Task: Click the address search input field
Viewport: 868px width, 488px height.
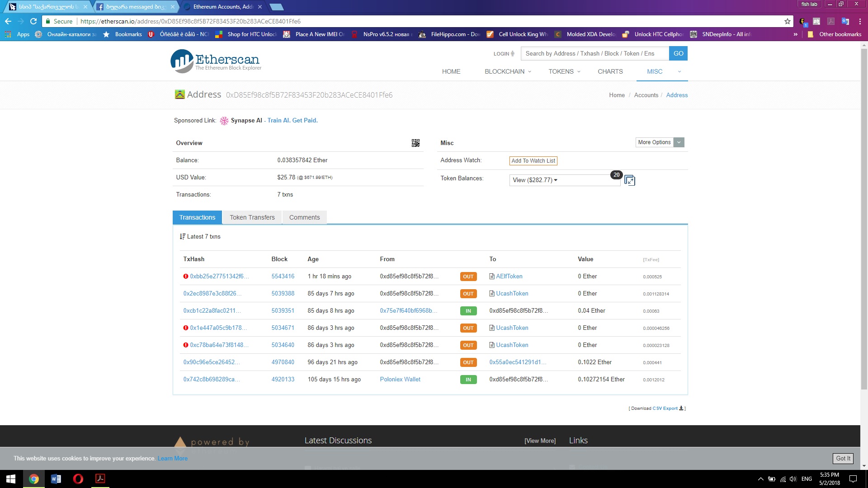Action: (594, 53)
